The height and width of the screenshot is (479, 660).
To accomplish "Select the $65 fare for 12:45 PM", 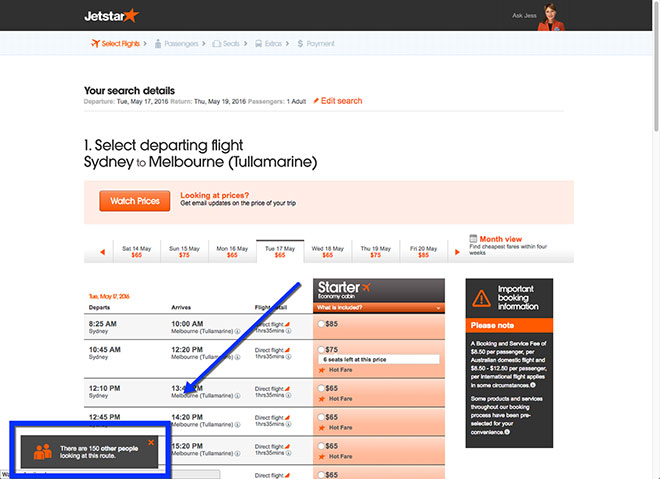I will coord(322,417).
